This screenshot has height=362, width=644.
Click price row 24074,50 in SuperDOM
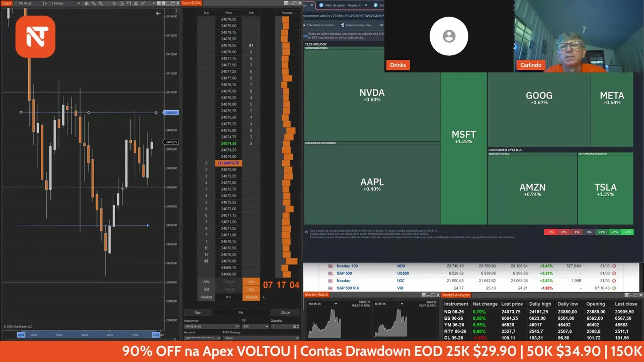click(228, 143)
